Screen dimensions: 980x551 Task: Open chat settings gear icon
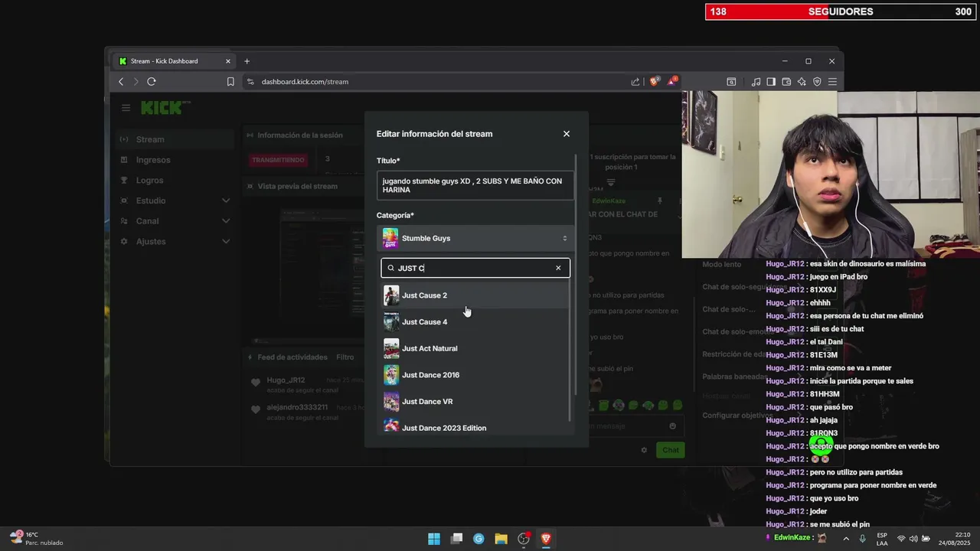[x=644, y=450]
